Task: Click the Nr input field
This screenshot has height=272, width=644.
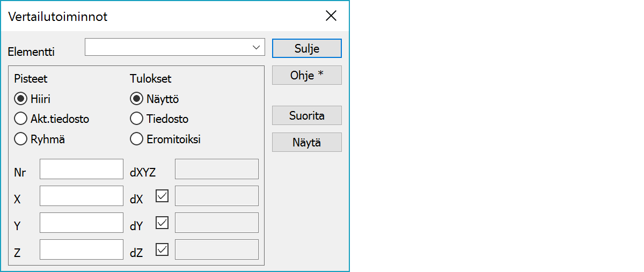Action: click(82, 169)
